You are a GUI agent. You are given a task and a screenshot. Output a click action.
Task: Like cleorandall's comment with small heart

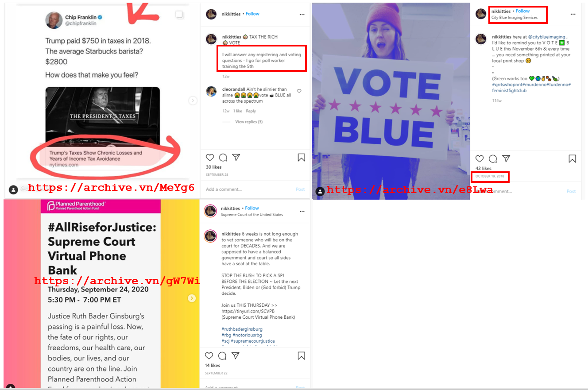pos(299,91)
